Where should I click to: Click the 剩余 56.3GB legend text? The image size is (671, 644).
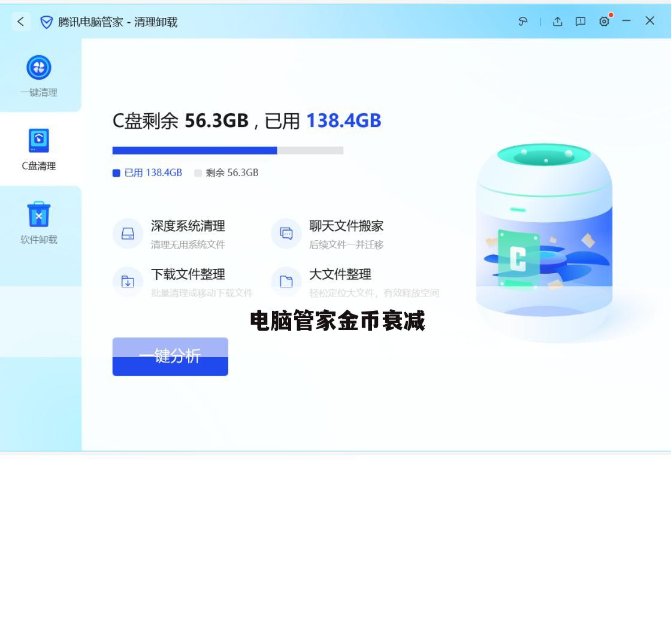[x=232, y=173]
